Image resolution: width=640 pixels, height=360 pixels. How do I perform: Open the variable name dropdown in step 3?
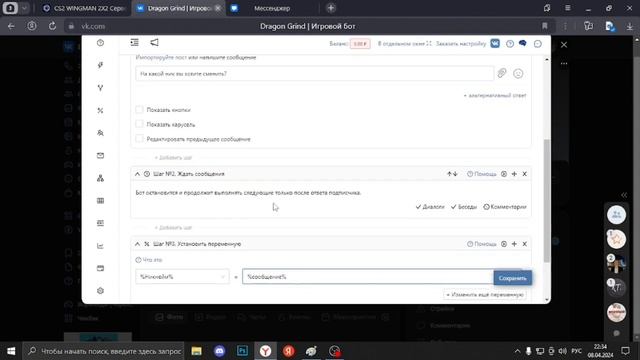[x=182, y=277]
